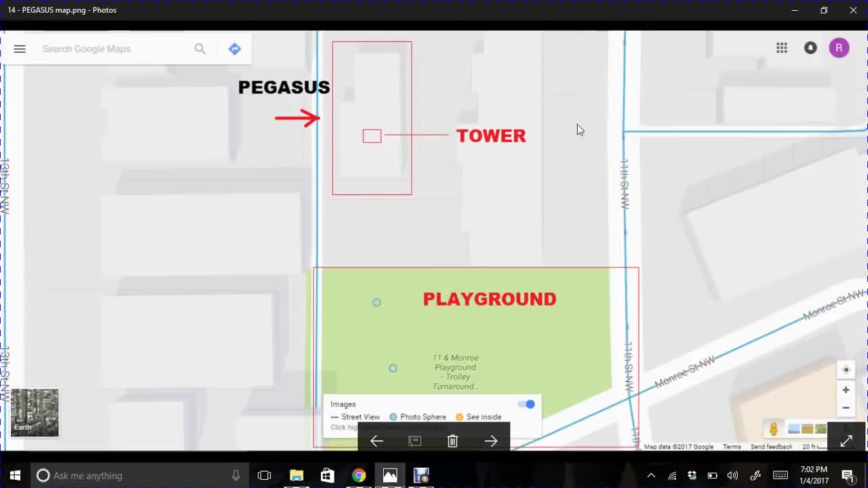Click the imagery thumbnails strip beside Pegman
The image size is (868, 488).
point(807,429)
